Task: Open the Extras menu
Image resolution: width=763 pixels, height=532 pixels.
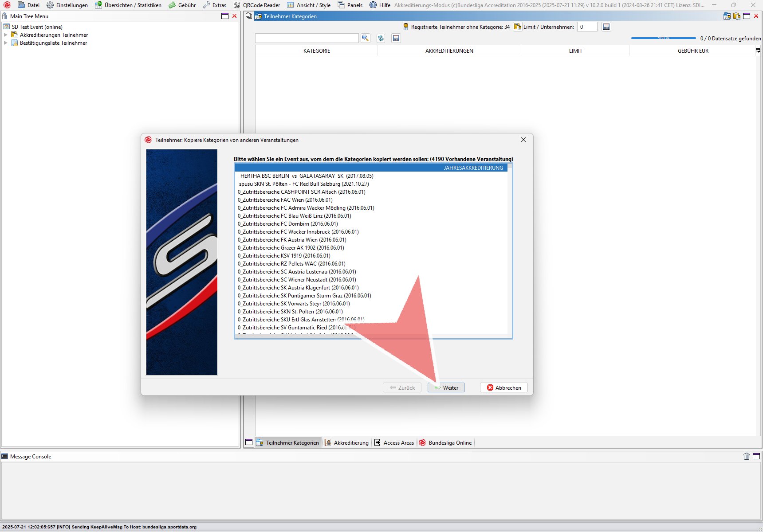Action: tap(214, 5)
